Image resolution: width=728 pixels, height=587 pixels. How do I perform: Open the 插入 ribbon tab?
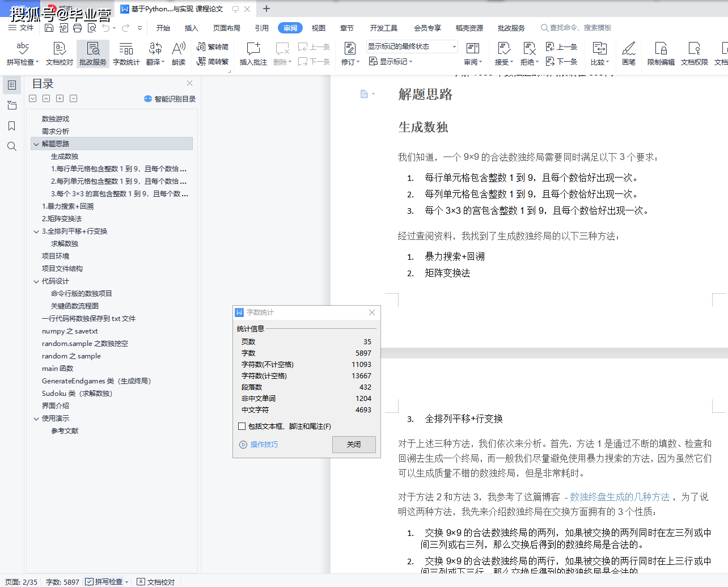pyautogui.click(x=192, y=28)
